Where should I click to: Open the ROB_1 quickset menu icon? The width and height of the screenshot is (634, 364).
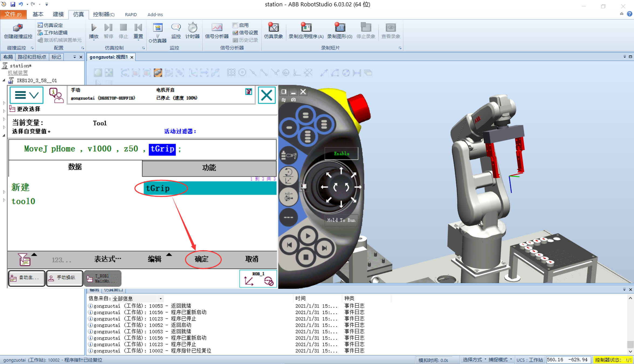[x=258, y=279]
